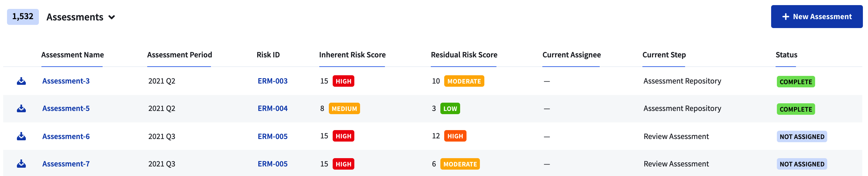Sort by Inherent Risk Score column

[352, 55]
